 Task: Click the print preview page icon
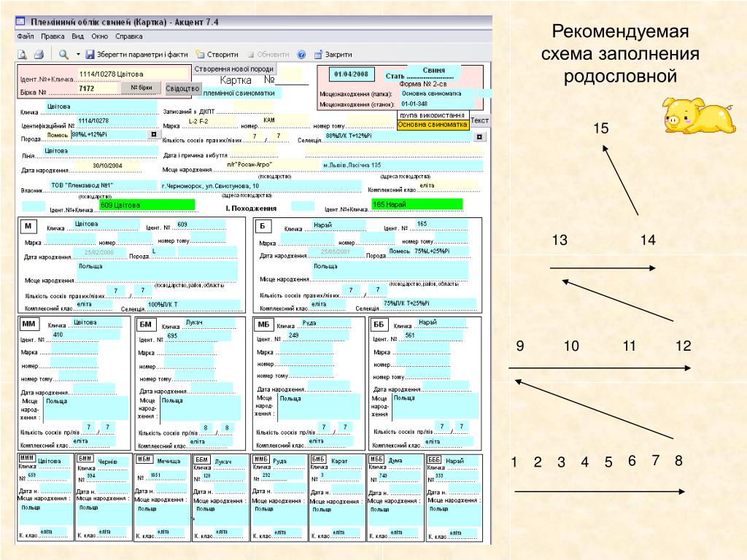pos(22,54)
